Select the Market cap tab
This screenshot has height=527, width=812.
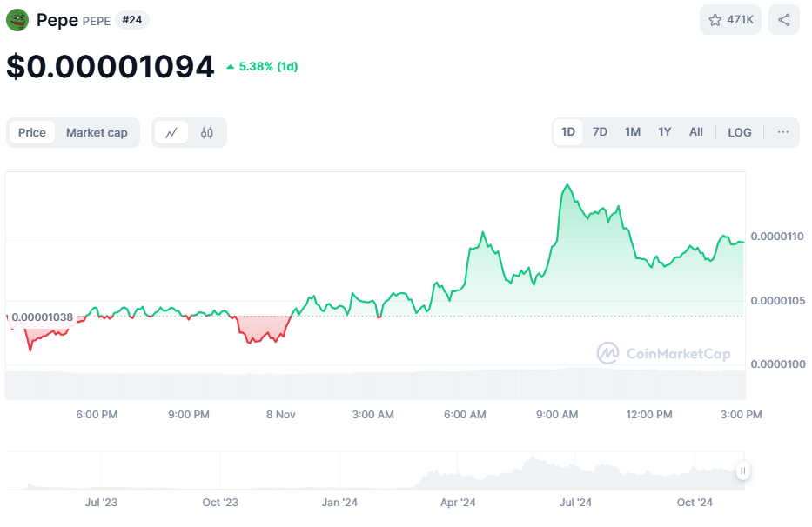pos(97,132)
